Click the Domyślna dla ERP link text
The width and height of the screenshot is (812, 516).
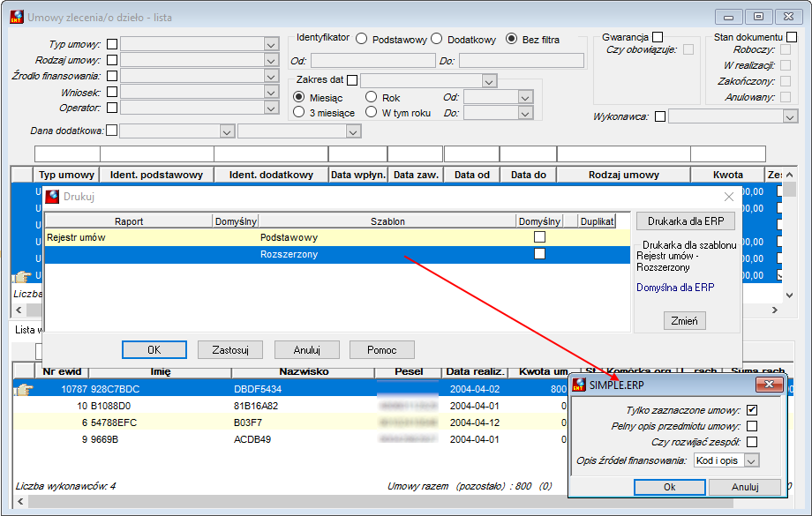coord(675,288)
